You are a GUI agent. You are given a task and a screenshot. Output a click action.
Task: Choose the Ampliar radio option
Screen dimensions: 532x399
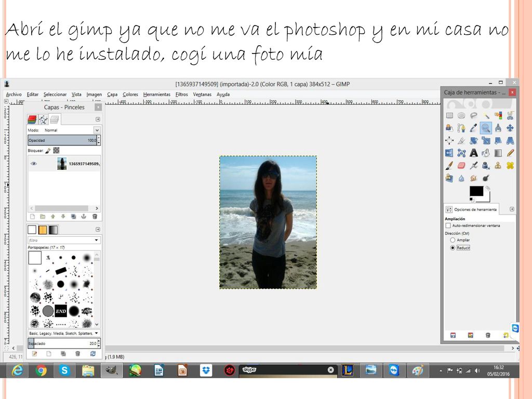[453, 240]
